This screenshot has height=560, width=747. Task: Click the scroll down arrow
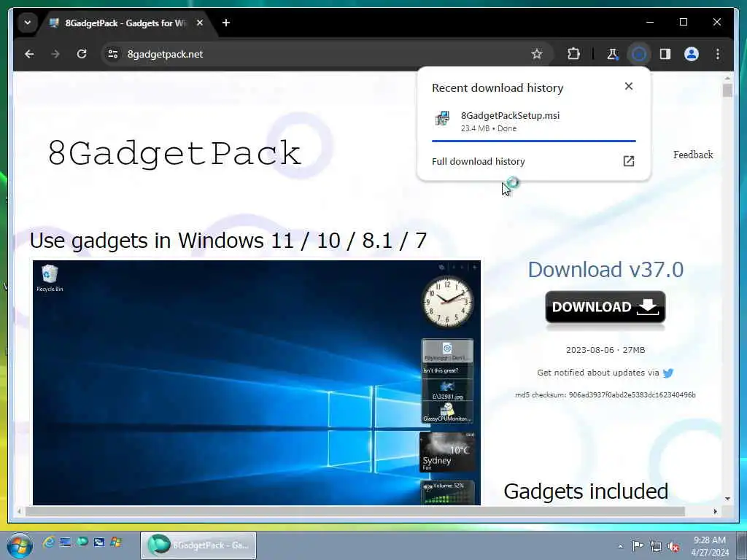tap(727, 499)
